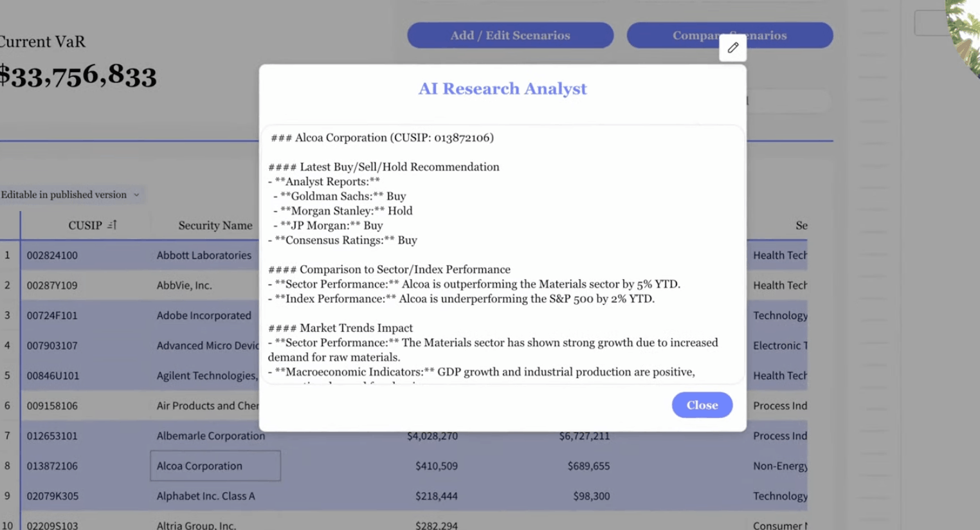Click Electronic Tech sector cell
980x530 pixels.
click(780, 345)
